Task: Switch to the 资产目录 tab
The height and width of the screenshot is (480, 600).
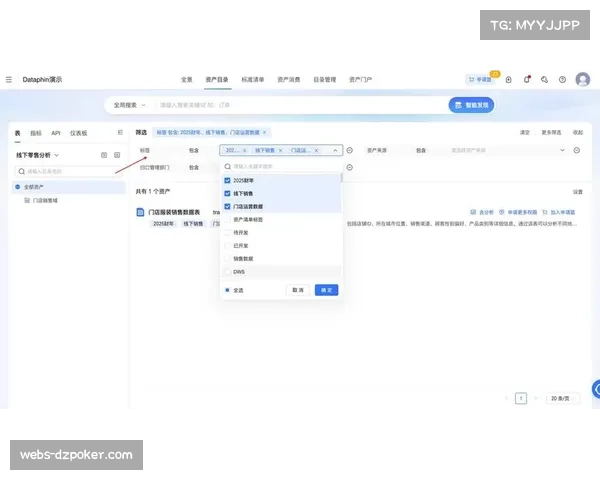Action: click(x=217, y=80)
